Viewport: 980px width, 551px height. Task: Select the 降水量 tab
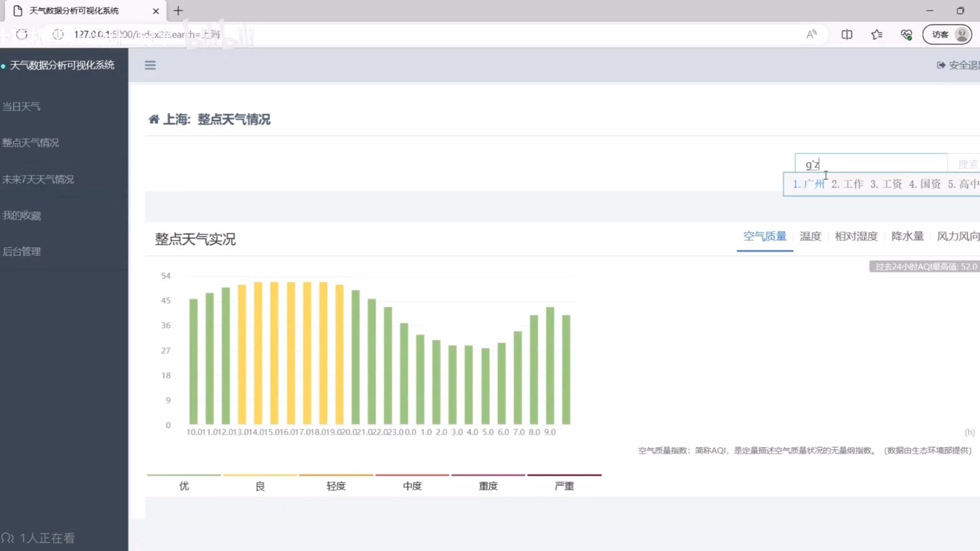tap(907, 236)
